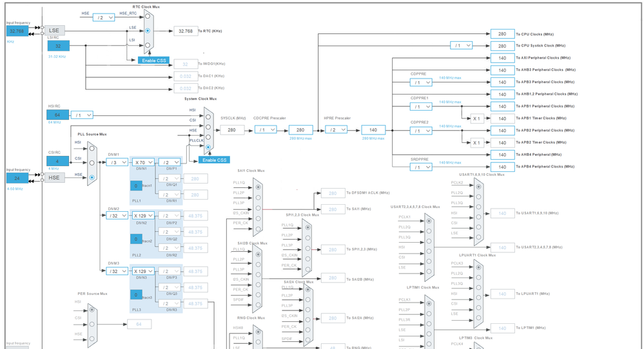
Task: Select HSE in PLL Source Mux
Action: click(92, 178)
